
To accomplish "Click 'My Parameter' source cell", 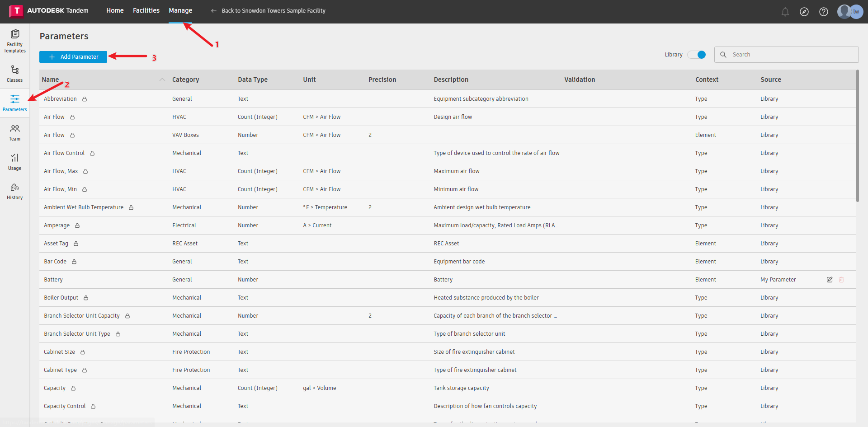I will click(x=778, y=280).
